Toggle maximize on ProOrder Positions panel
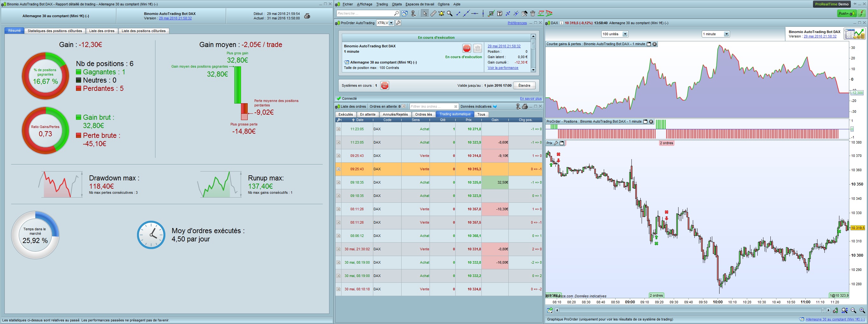Viewport: 868px width, 324px height. (x=645, y=122)
